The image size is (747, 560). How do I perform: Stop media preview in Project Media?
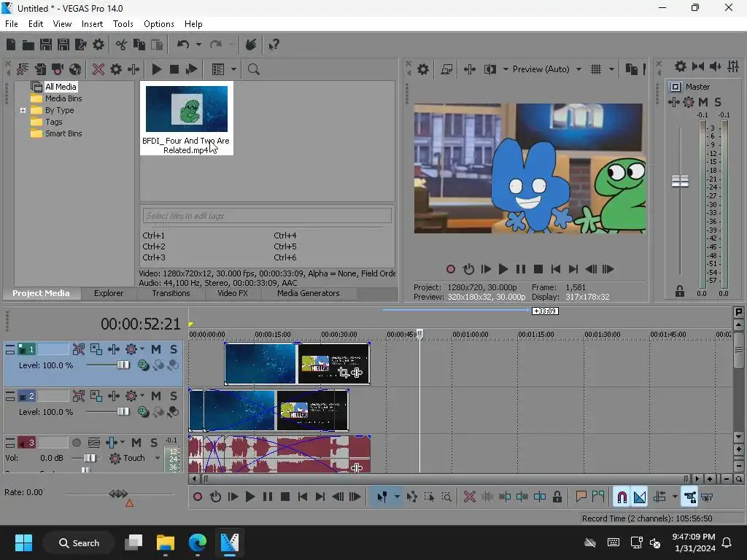point(174,69)
